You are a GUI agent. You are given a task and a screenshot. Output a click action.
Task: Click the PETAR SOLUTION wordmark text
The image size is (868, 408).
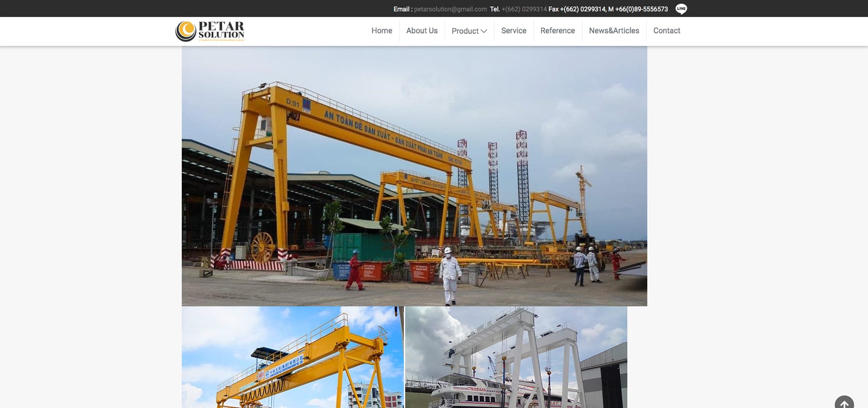[221, 30]
